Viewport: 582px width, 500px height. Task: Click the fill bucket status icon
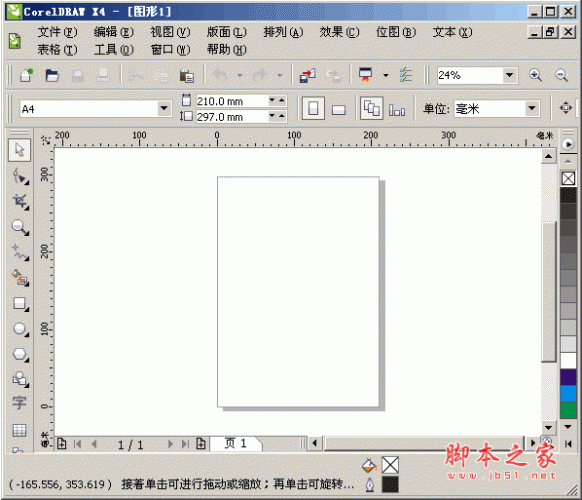[369, 465]
